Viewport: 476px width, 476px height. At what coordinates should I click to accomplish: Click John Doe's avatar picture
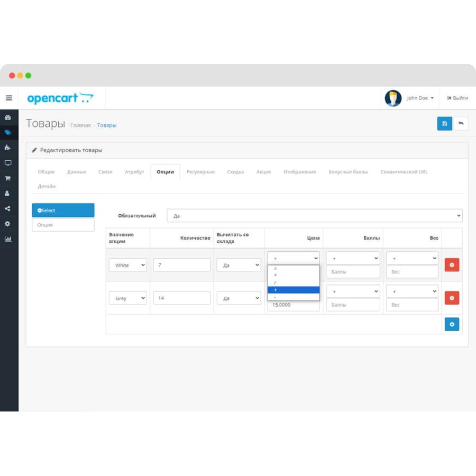point(393,98)
